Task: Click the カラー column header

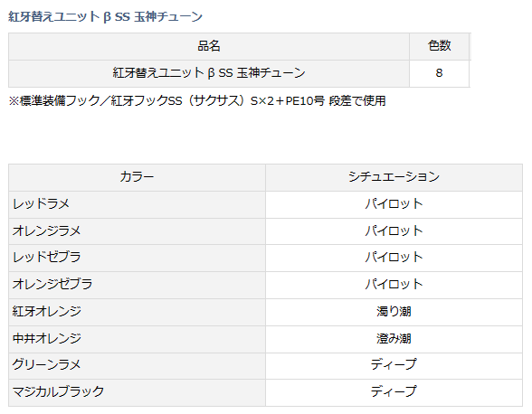Action: (x=138, y=177)
